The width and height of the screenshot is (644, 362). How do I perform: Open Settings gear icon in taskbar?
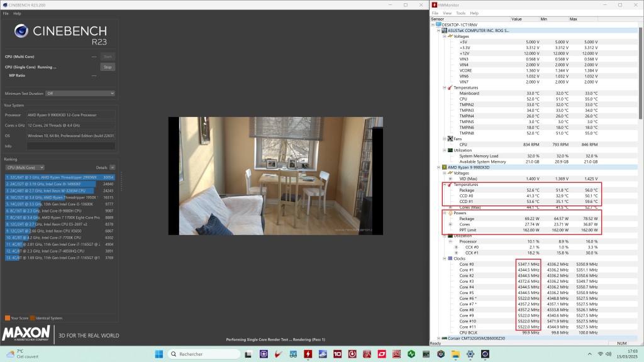pos(470,354)
